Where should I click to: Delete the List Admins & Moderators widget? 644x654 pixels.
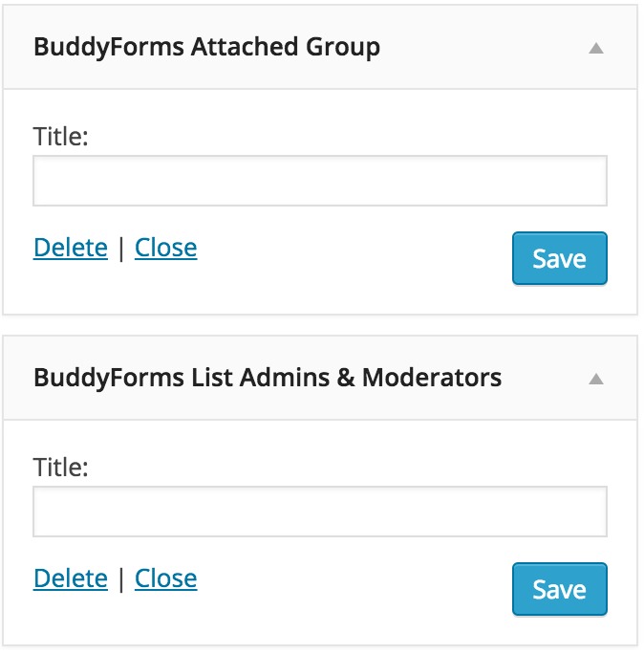click(x=71, y=578)
